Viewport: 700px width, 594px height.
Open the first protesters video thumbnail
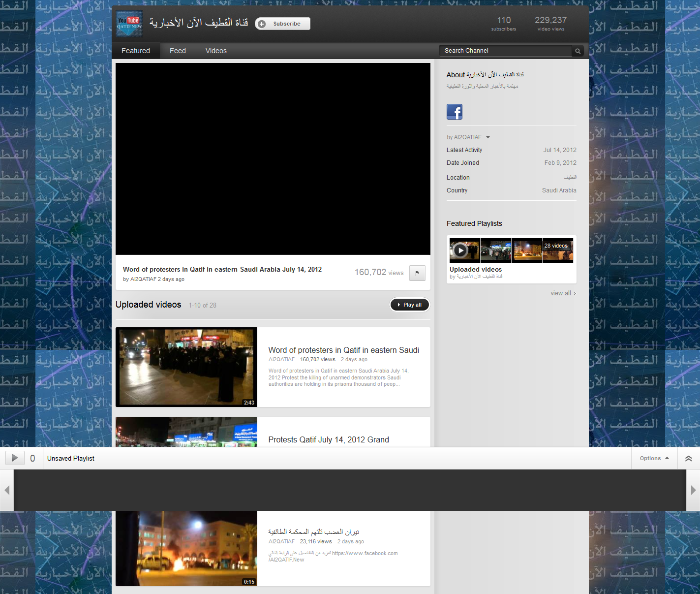[186, 367]
